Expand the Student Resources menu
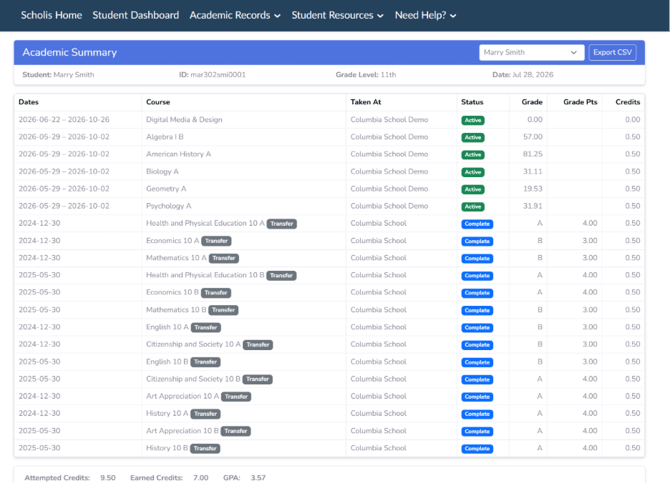 click(x=338, y=15)
